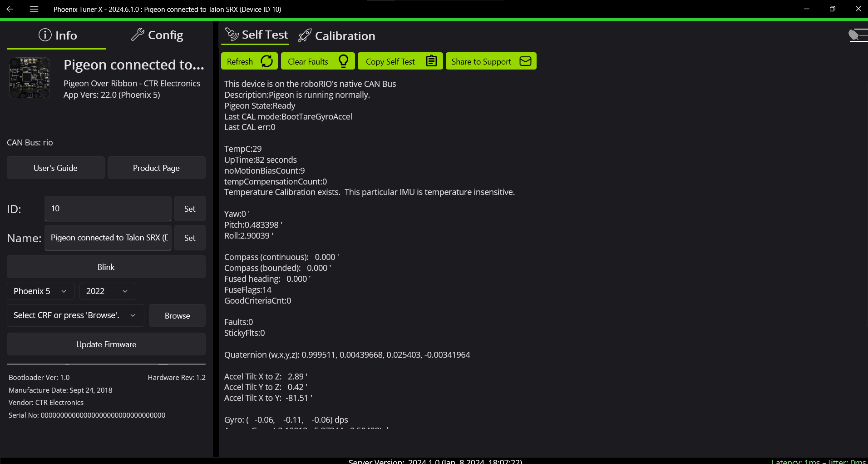Viewport: 868px width, 464px height.
Task: Clear Faults on the Pigeon
Action: tap(318, 61)
